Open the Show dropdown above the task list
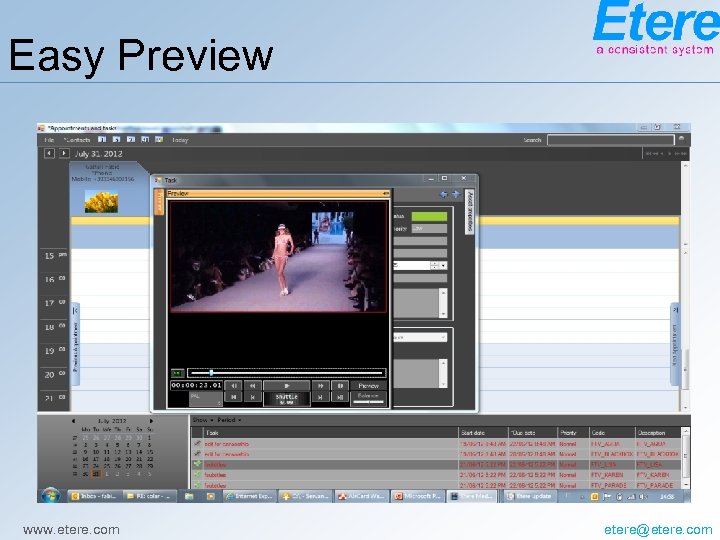The image size is (720, 540). [202, 420]
